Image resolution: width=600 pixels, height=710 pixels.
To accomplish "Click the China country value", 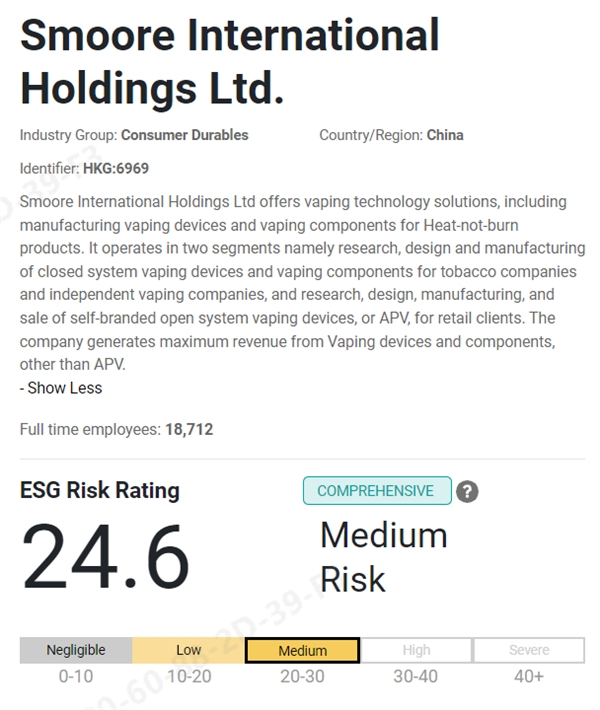I will 445,135.
